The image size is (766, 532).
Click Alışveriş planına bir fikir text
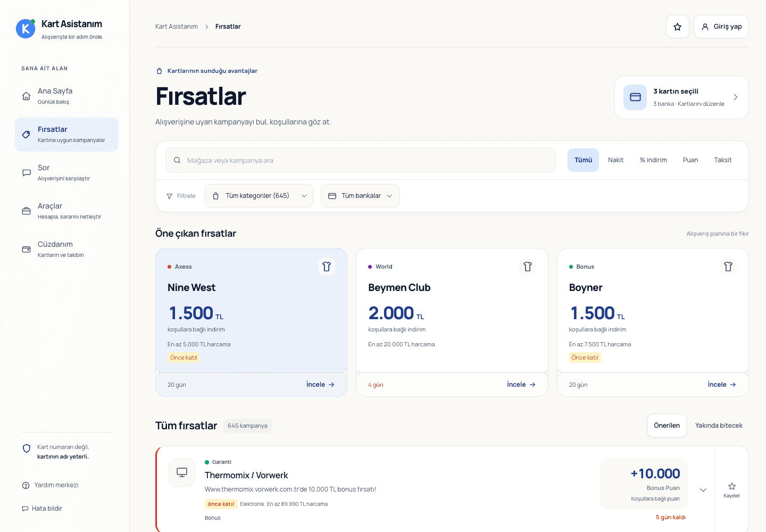tap(718, 234)
